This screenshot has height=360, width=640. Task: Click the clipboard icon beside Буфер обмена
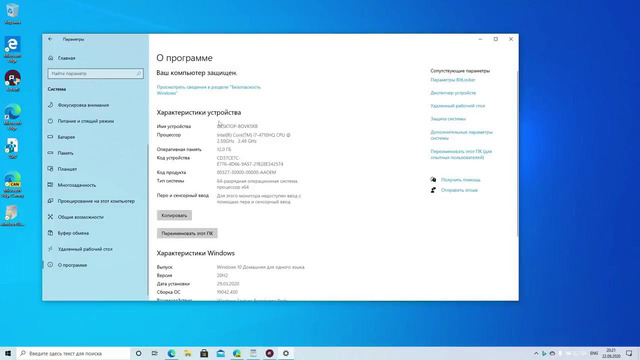click(x=50, y=233)
